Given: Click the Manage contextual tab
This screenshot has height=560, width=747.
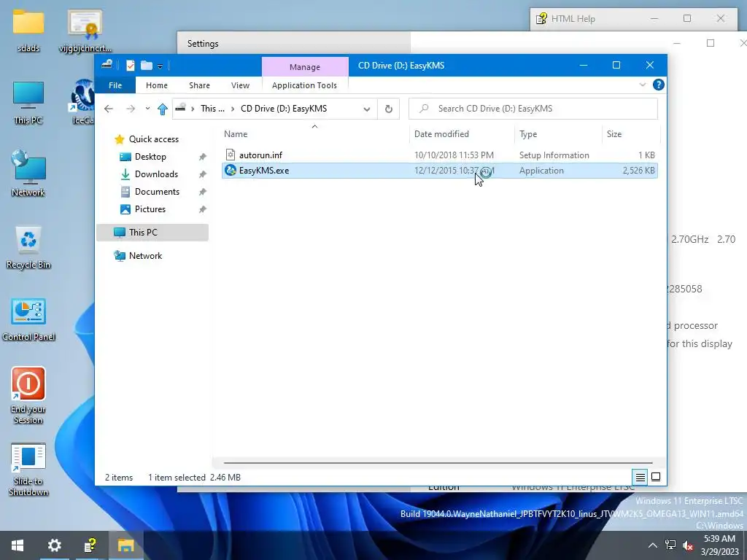Looking at the screenshot, I should coord(305,67).
